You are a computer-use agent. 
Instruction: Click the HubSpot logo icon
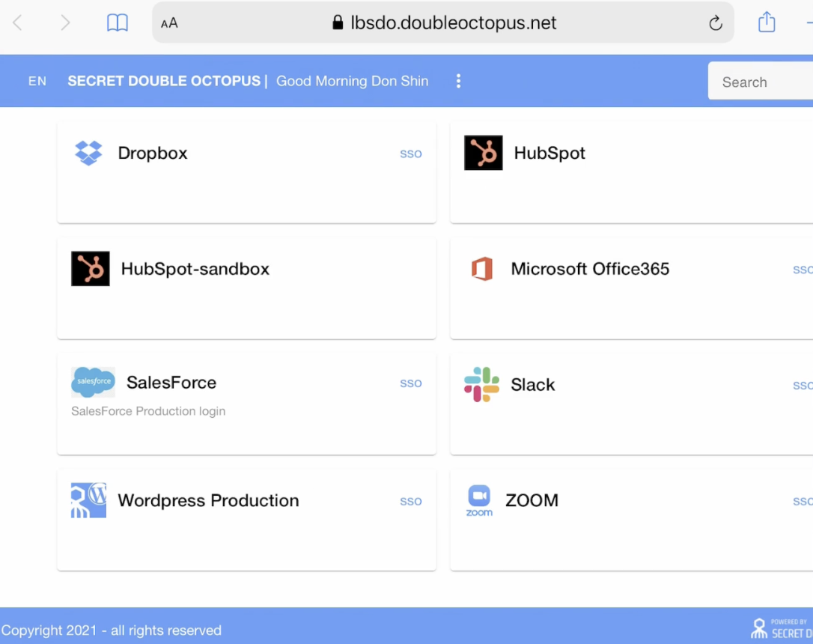(484, 153)
